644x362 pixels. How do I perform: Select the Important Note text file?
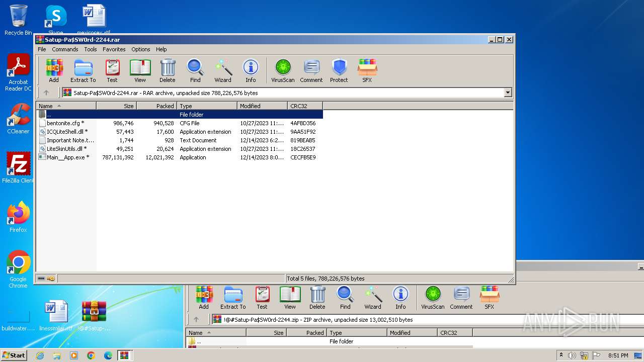click(x=180, y=140)
